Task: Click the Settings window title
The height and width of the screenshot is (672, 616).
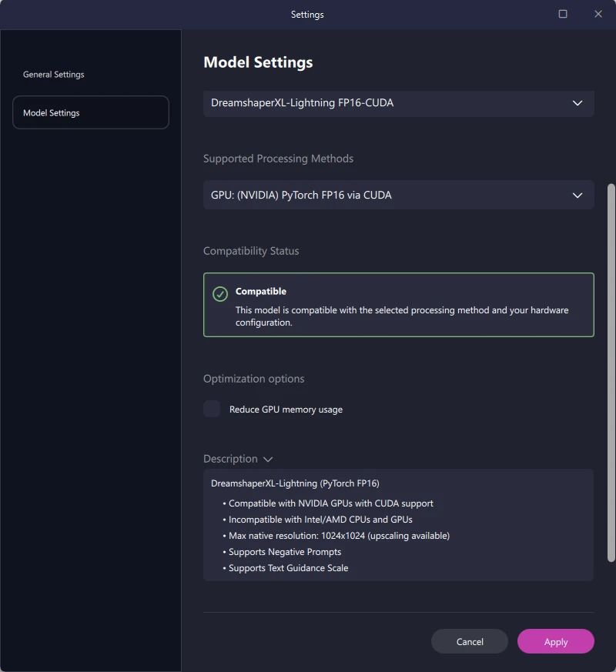Action: (x=307, y=15)
